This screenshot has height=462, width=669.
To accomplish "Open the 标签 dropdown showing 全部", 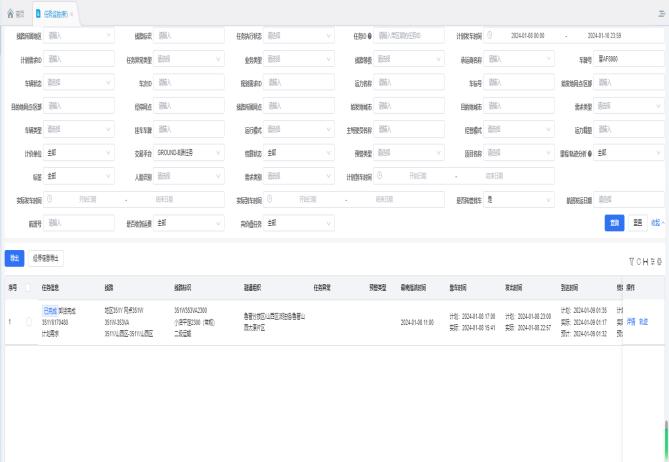I will 79,175.
